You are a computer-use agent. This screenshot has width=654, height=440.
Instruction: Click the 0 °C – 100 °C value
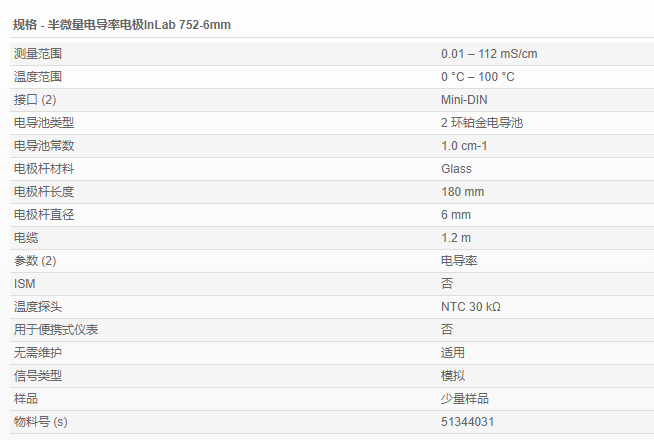pos(477,77)
